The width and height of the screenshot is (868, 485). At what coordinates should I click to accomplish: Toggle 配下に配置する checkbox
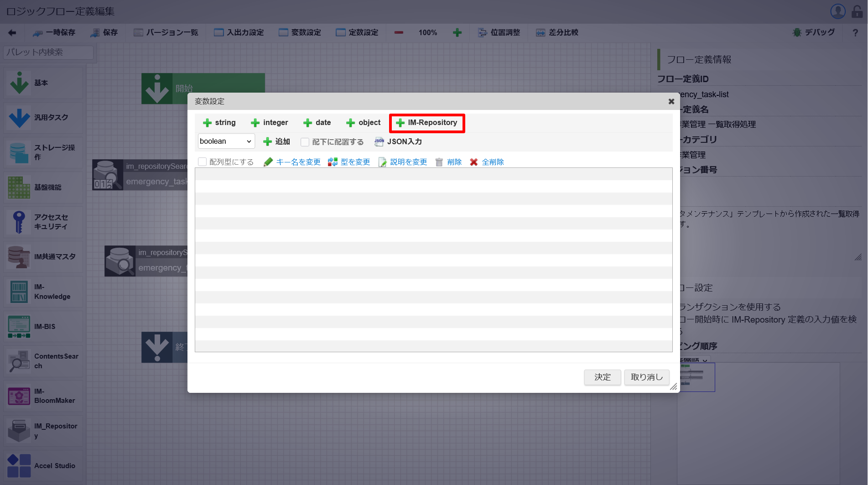[305, 142]
